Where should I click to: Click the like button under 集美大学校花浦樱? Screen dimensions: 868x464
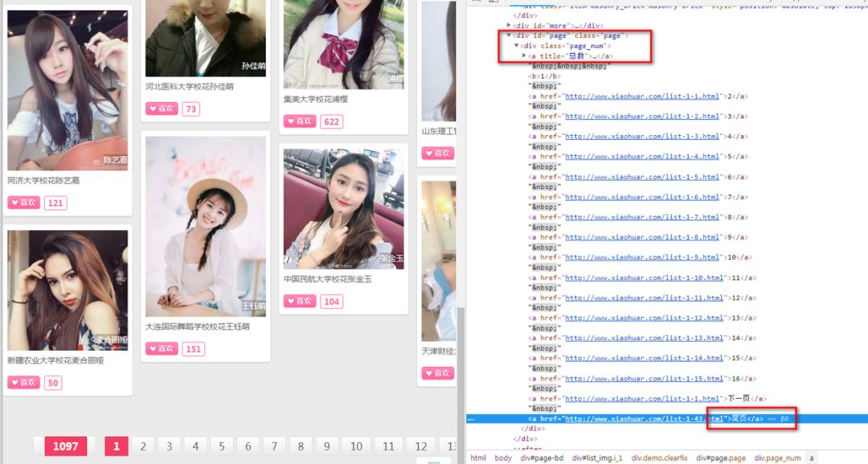point(300,121)
